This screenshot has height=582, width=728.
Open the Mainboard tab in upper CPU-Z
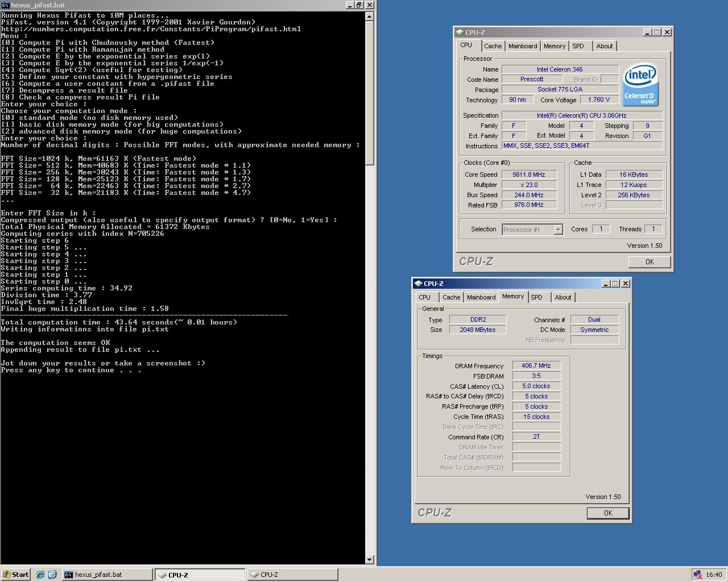click(x=523, y=46)
